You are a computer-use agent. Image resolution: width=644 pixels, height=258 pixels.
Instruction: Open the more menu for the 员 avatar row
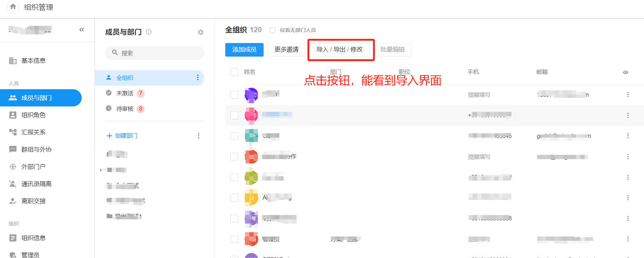[628, 239]
